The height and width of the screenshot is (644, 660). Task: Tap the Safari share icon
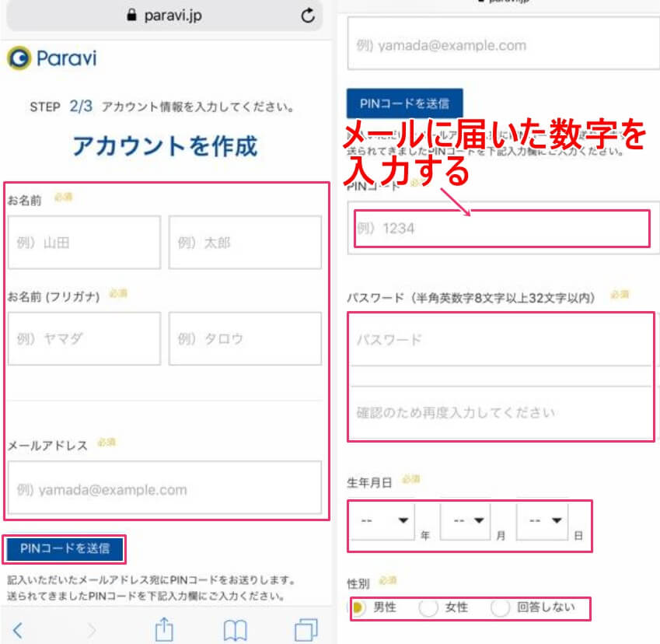click(x=163, y=628)
